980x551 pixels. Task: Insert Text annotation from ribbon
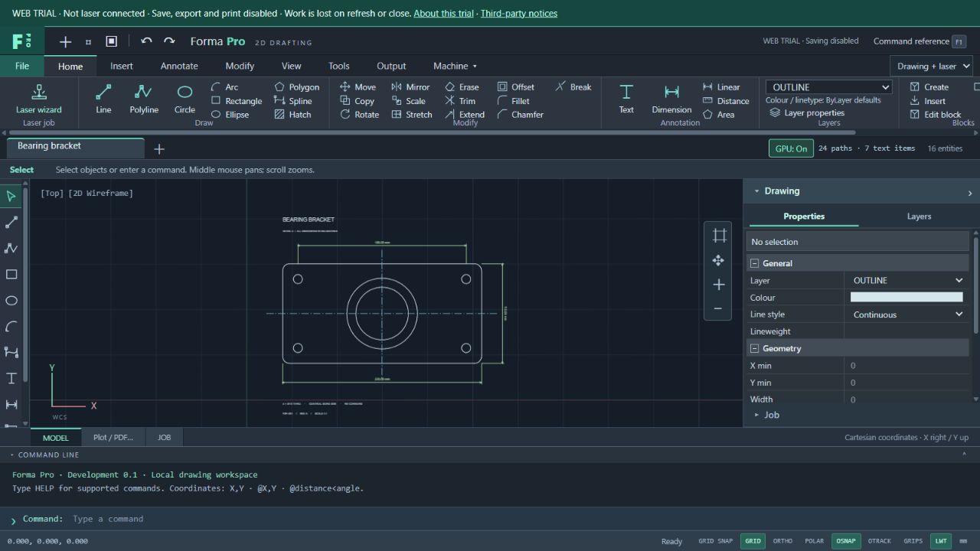626,99
